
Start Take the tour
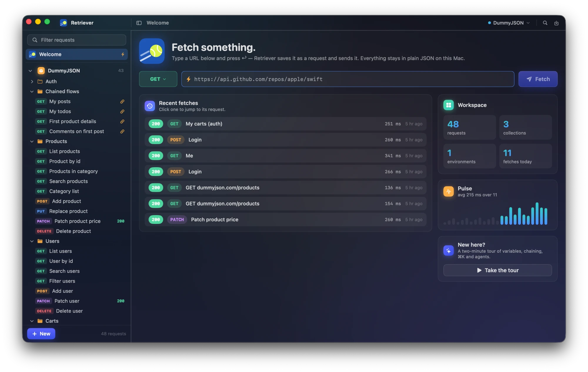(x=497, y=270)
